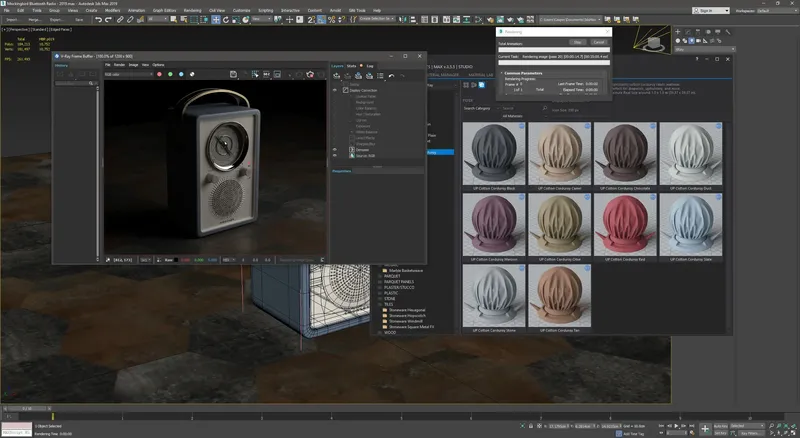Viewport: 800px width, 438px height.
Task: Toggle visibility eye of Display Correction layer
Action: click(335, 90)
